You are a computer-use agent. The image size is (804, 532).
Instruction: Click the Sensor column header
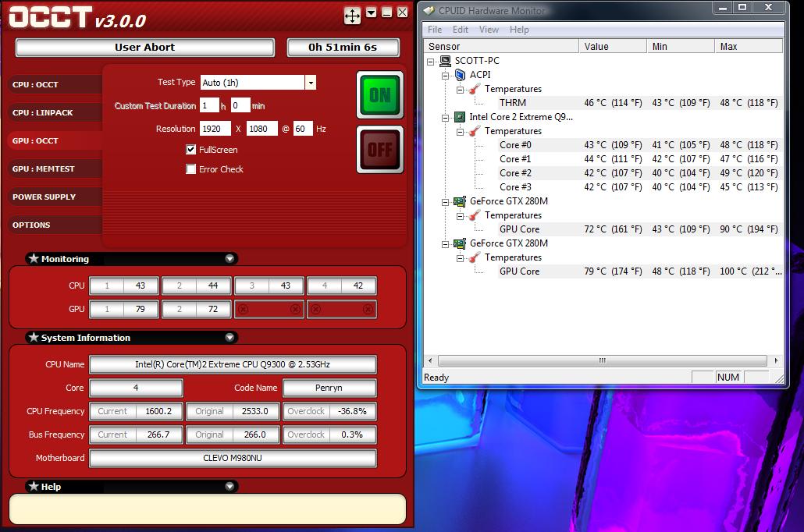point(501,46)
